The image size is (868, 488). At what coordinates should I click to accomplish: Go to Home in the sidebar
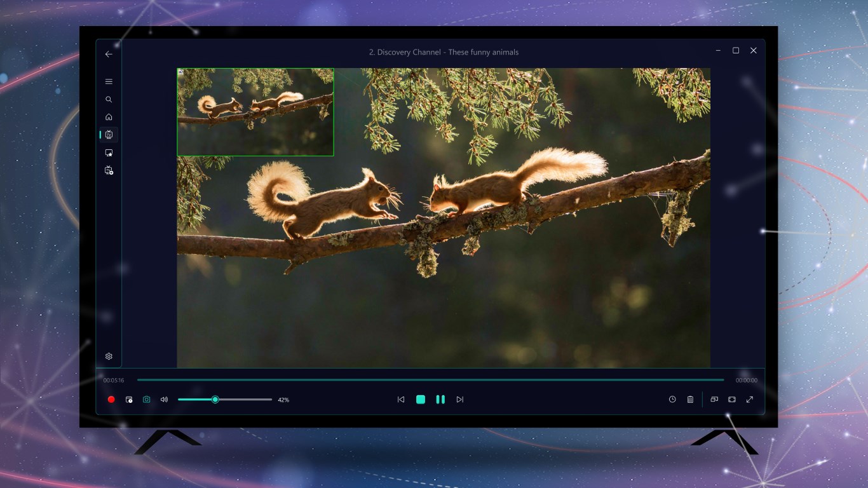[x=109, y=117]
